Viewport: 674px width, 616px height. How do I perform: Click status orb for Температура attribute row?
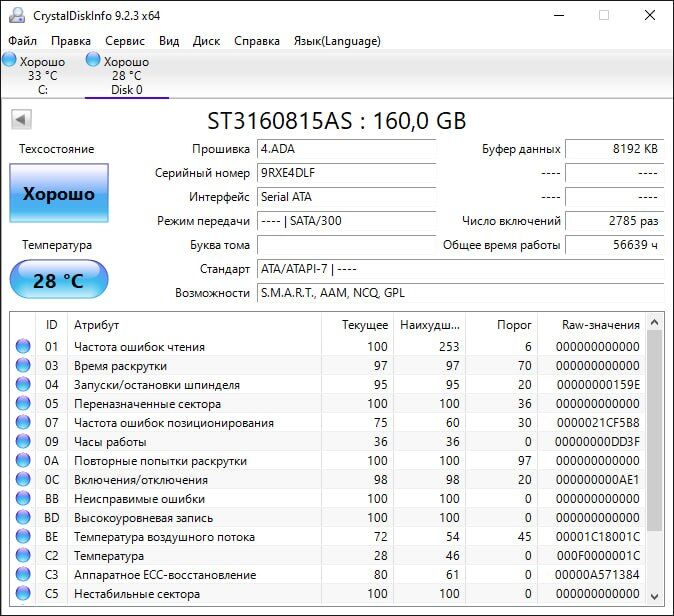pyautogui.click(x=23, y=556)
